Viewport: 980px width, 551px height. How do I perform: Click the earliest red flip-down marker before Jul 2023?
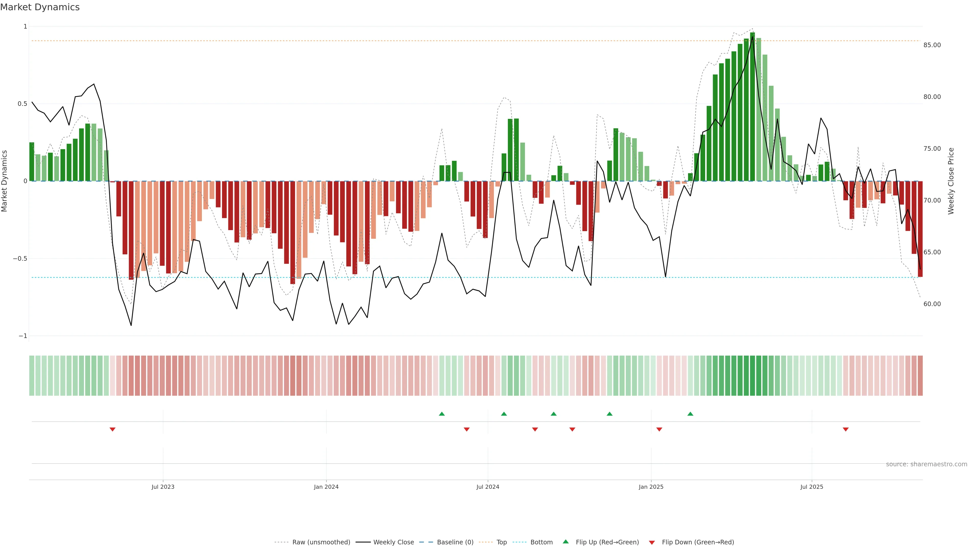[113, 429]
